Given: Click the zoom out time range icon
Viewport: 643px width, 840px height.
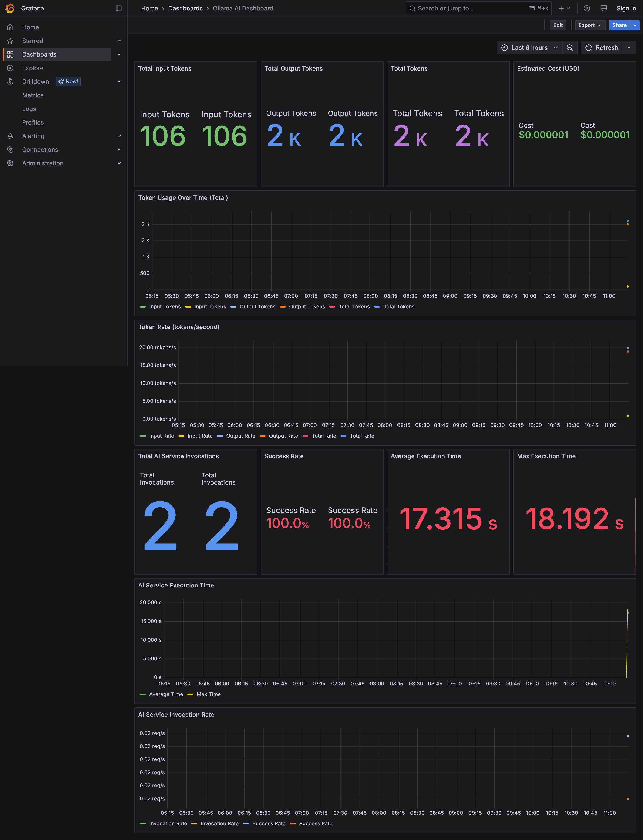Looking at the screenshot, I should pyautogui.click(x=569, y=47).
